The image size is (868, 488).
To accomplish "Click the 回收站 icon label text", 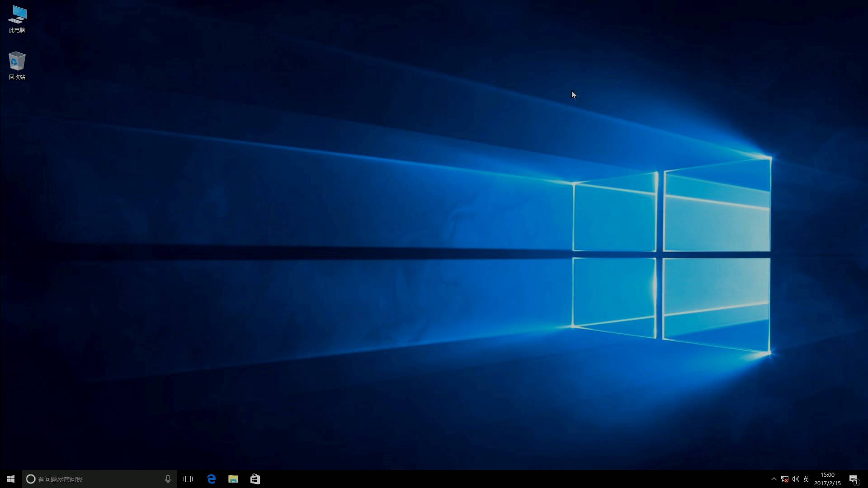I will coord(17,77).
